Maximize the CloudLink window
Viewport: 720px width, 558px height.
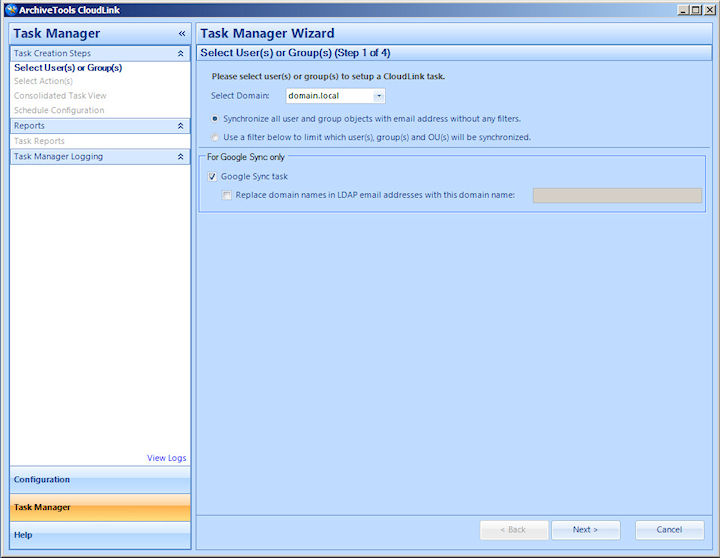(x=696, y=10)
